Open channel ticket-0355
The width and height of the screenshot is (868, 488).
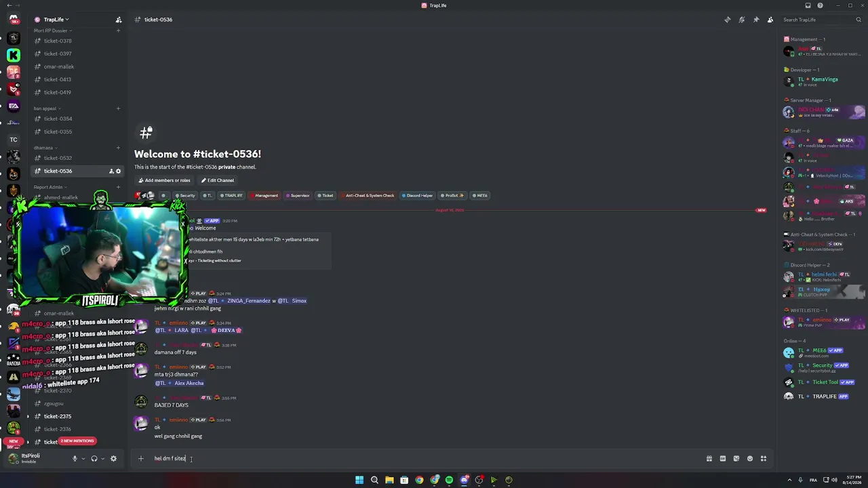[x=77, y=131]
